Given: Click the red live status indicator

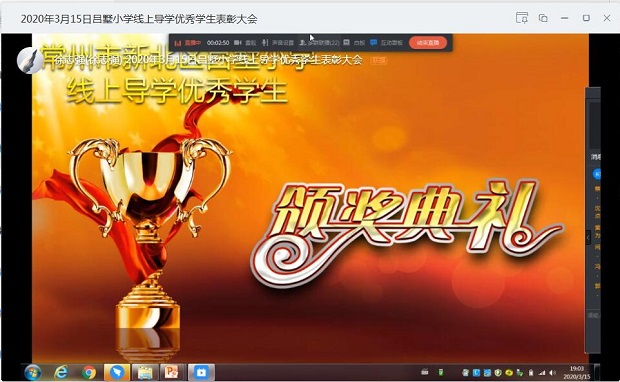Looking at the screenshot, I should tap(188, 43).
